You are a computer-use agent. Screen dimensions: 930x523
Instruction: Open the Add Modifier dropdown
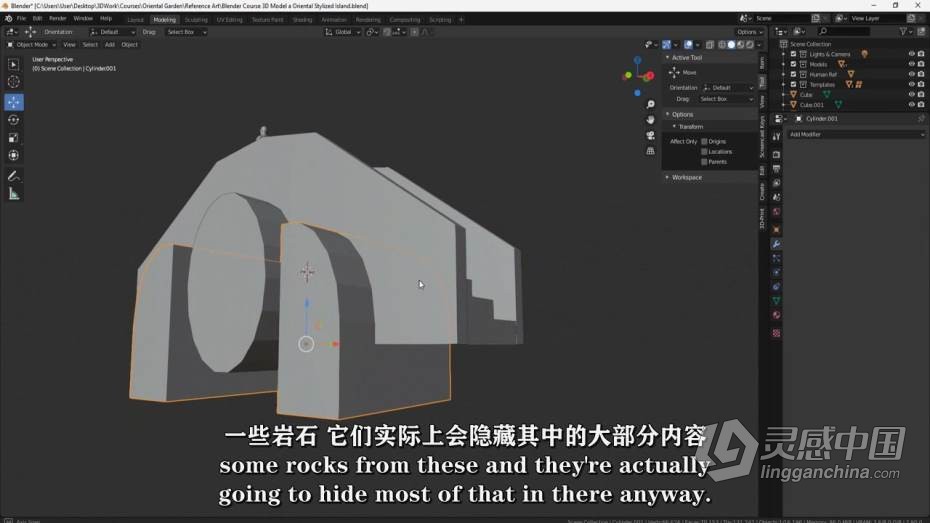(856, 135)
